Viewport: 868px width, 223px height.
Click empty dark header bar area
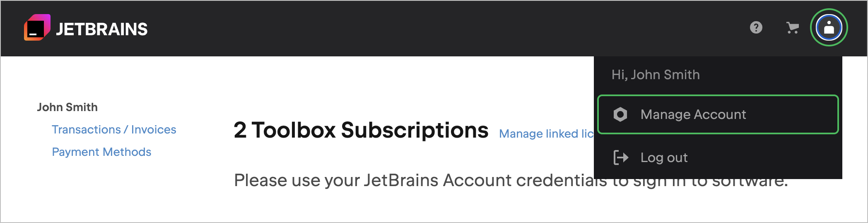point(414,28)
